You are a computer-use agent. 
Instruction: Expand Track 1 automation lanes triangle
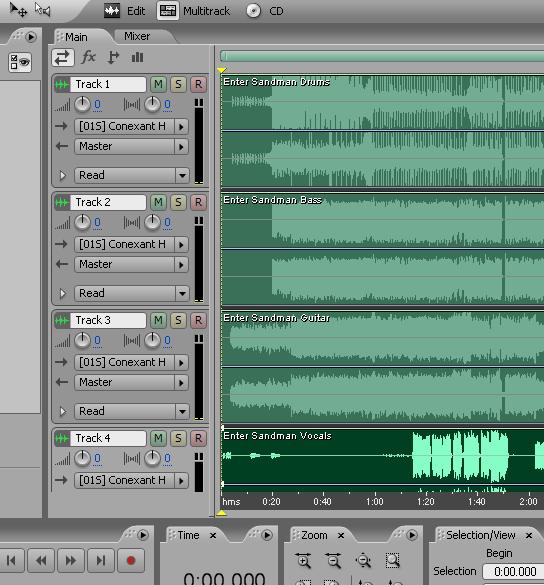click(x=63, y=175)
